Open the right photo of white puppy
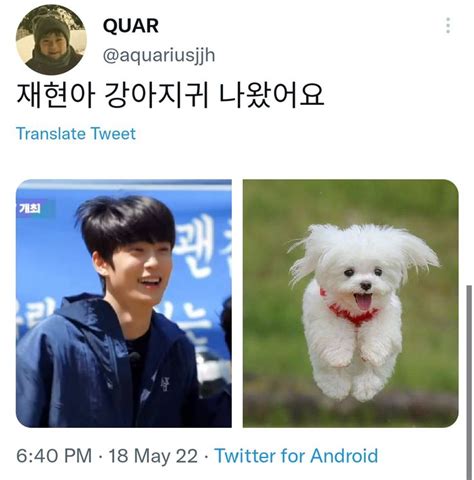 (x=350, y=303)
